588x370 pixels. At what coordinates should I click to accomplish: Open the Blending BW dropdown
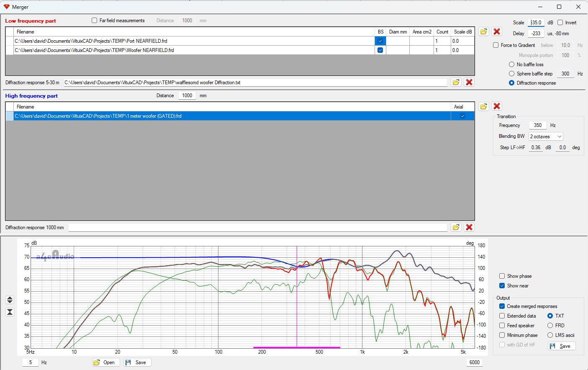point(546,137)
